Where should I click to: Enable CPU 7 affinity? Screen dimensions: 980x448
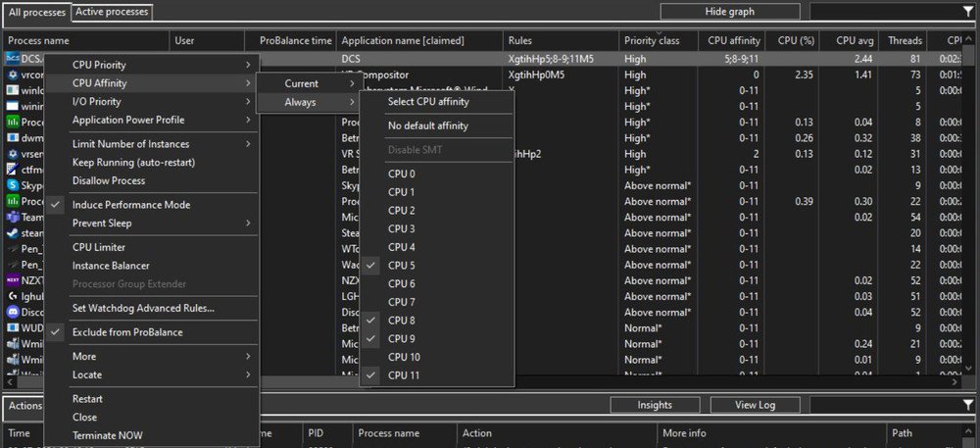[x=436, y=302]
